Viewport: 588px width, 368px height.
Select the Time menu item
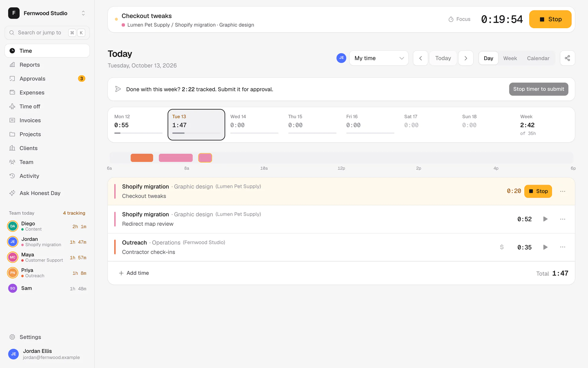point(47,51)
